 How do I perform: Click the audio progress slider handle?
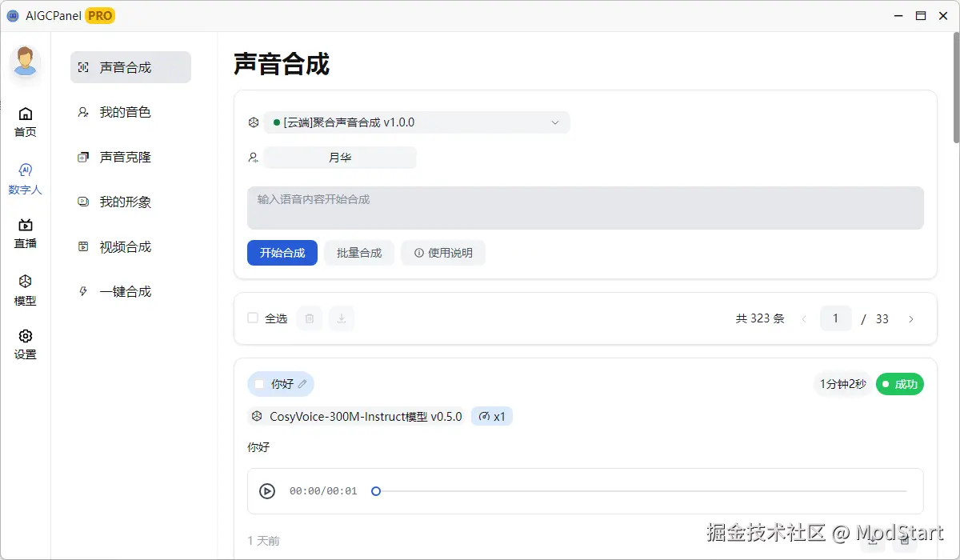click(376, 491)
